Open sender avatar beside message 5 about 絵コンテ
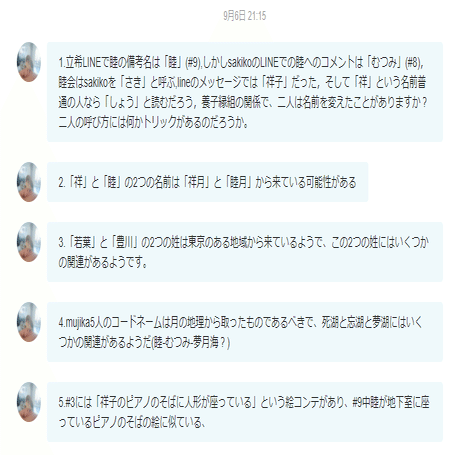This screenshot has height=455, width=455. tap(29, 402)
